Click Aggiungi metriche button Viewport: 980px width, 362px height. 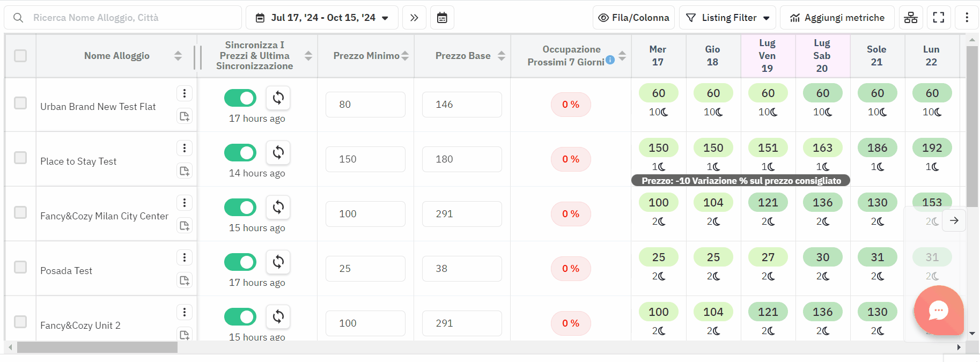point(837,18)
